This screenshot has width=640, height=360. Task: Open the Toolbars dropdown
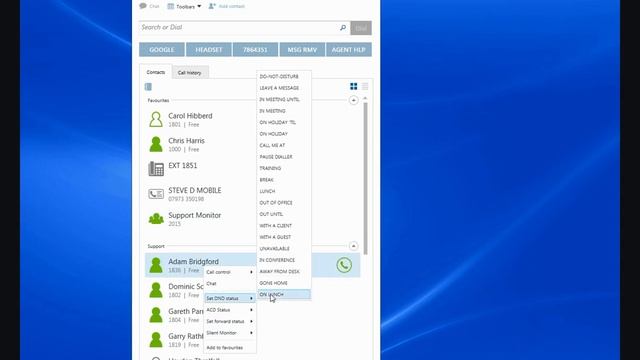[x=184, y=6]
